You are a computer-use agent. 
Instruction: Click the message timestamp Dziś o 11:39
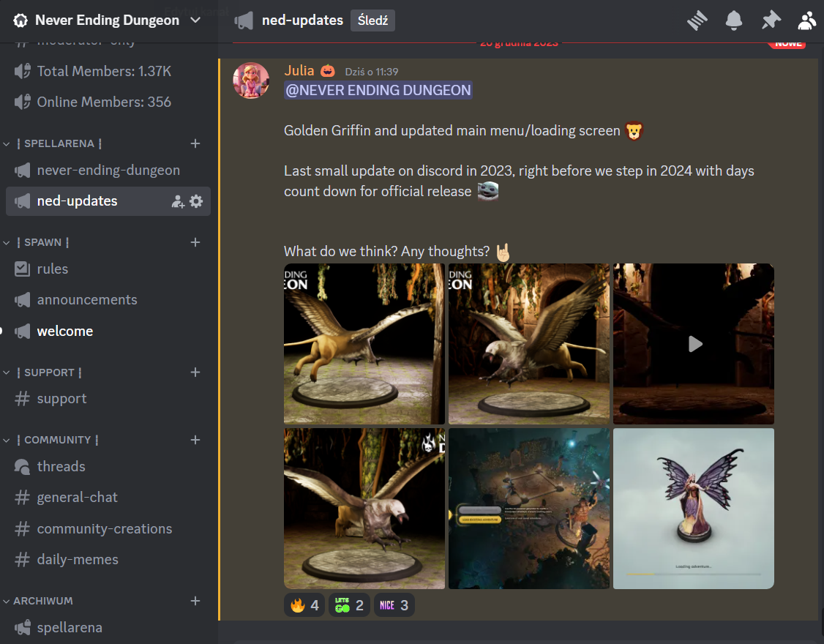pyautogui.click(x=372, y=72)
